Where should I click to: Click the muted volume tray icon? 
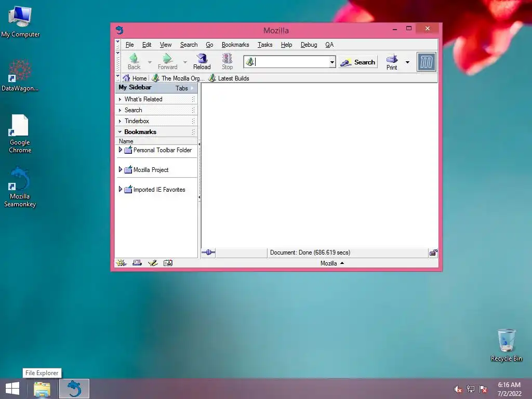coord(458,389)
